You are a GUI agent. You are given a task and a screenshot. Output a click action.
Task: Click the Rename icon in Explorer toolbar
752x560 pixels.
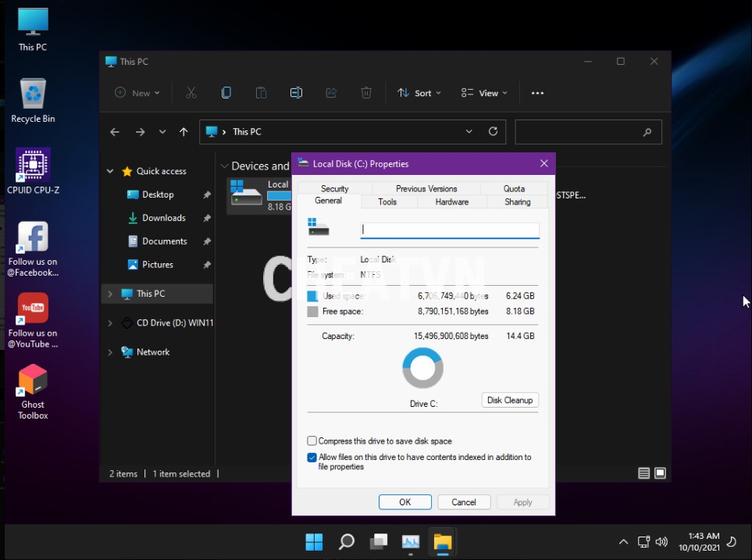pyautogui.click(x=296, y=93)
